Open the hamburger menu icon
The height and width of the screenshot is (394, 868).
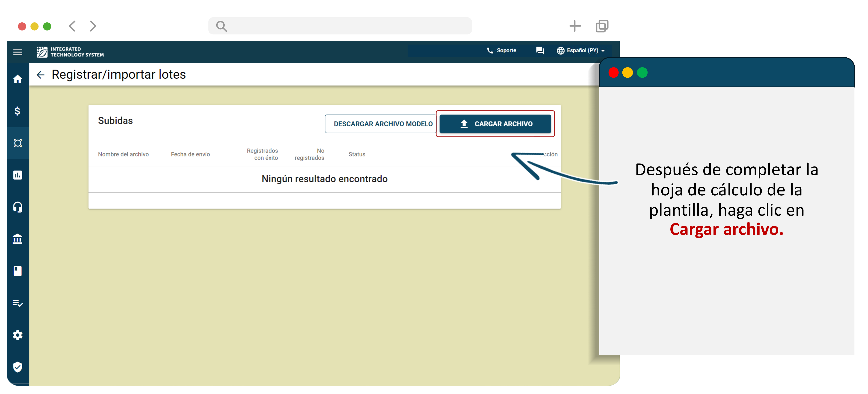(x=18, y=52)
